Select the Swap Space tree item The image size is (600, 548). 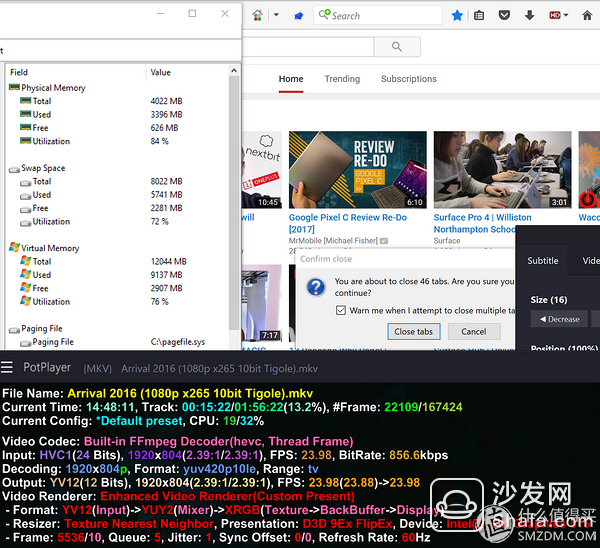42,168
